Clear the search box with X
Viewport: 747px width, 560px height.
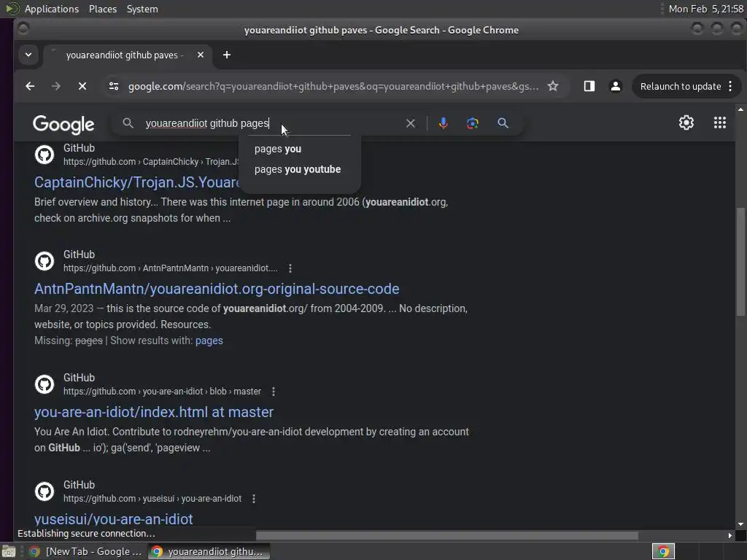[x=410, y=123]
